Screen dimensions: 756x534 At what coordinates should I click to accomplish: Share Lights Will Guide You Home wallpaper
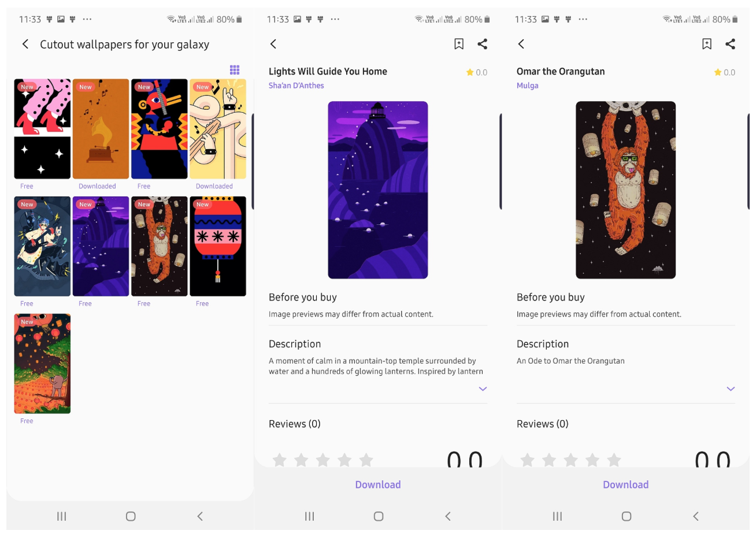pyautogui.click(x=483, y=44)
